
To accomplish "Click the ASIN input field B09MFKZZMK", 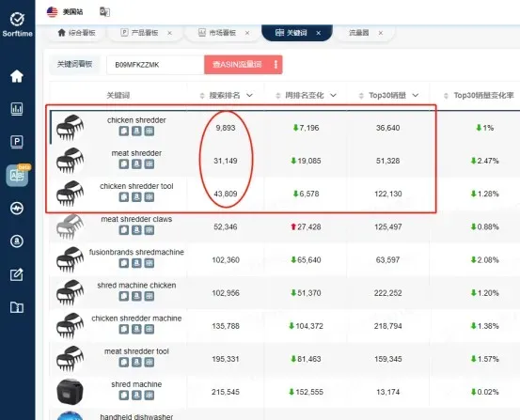I will pyautogui.click(x=155, y=65).
